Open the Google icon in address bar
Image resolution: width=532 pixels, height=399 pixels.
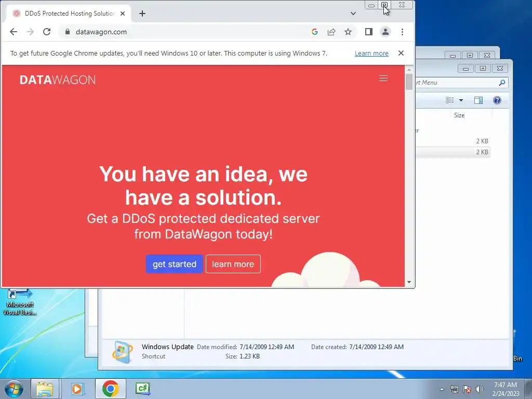[314, 32]
